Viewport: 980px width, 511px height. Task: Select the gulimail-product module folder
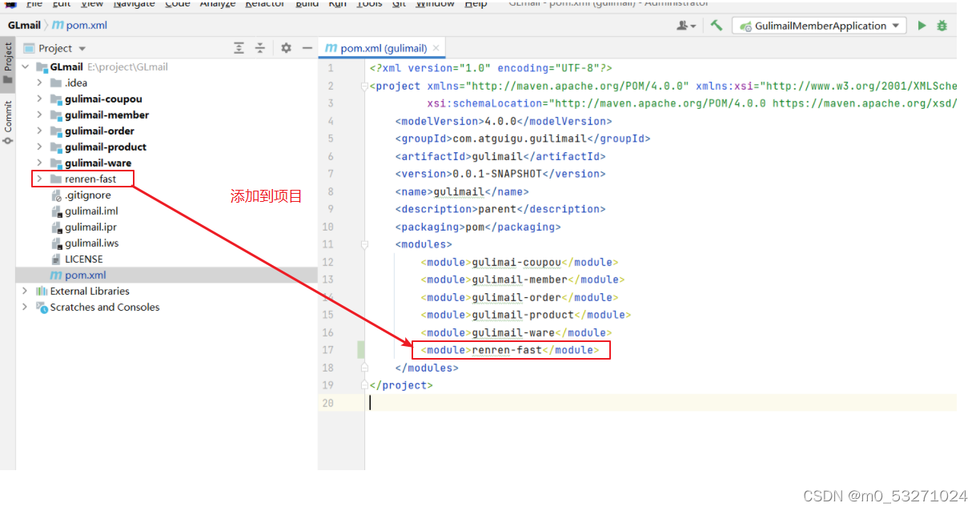click(106, 147)
